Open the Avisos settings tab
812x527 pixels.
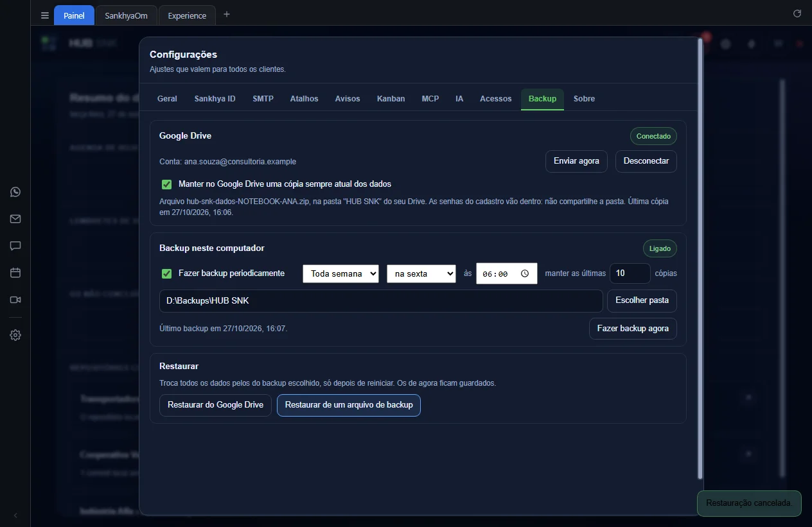[x=348, y=99]
